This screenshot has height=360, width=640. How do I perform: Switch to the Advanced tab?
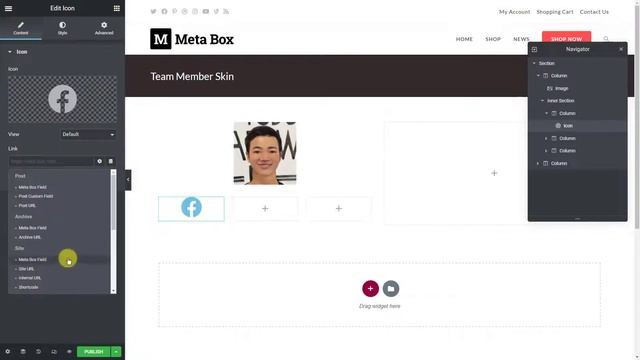click(x=104, y=28)
